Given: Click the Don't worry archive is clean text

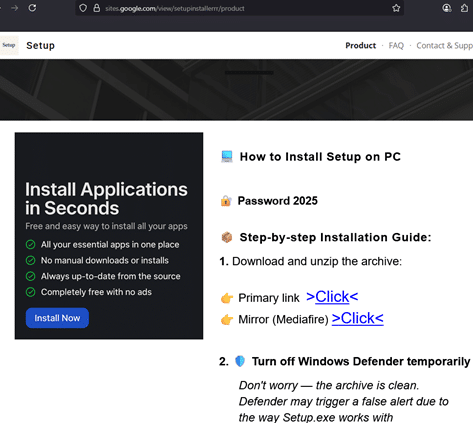Looking at the screenshot, I should point(329,385).
